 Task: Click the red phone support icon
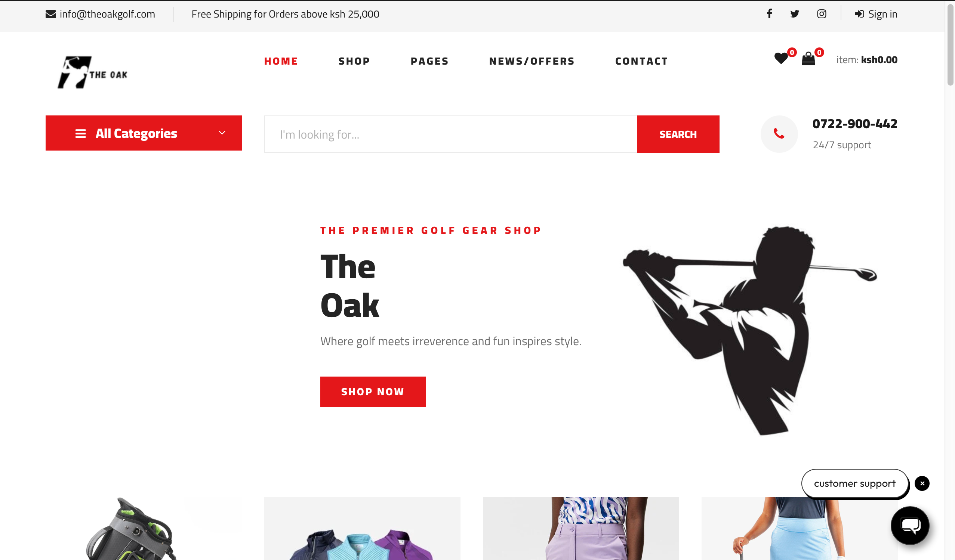click(779, 134)
